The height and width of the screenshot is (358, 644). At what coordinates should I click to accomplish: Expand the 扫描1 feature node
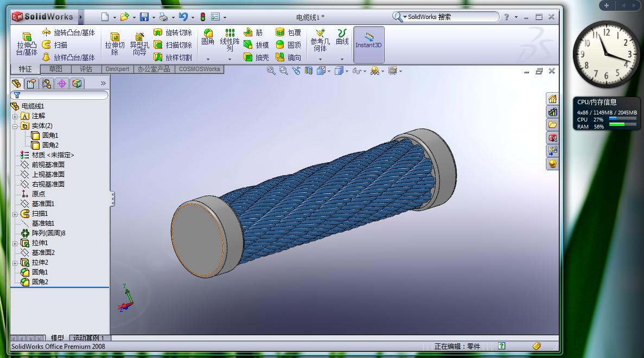tap(15, 214)
